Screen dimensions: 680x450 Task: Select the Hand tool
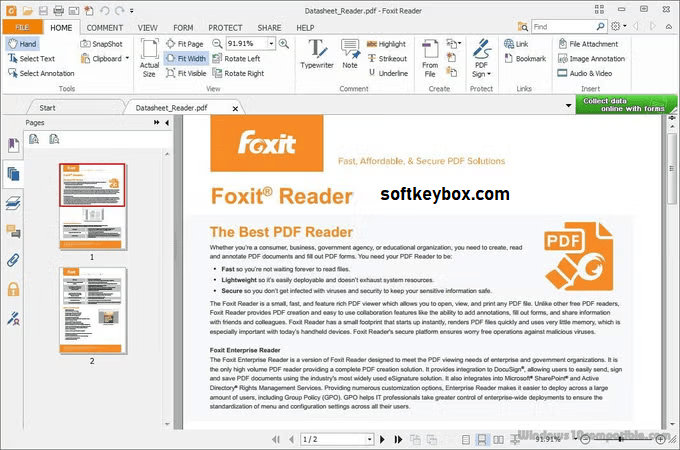23,44
